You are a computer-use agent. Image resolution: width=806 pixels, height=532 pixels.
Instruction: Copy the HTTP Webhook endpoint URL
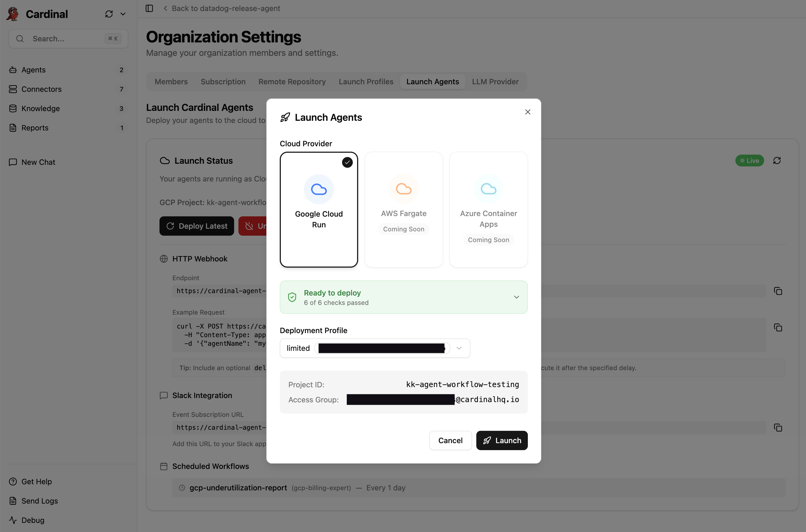tap(778, 291)
